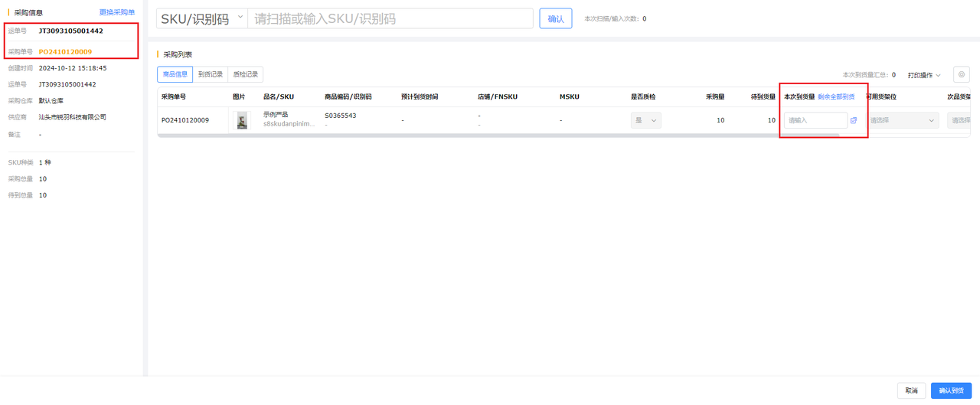The image size is (980, 405).
Task: Expand the SKU/识别码 type dropdown
Action: click(201, 18)
